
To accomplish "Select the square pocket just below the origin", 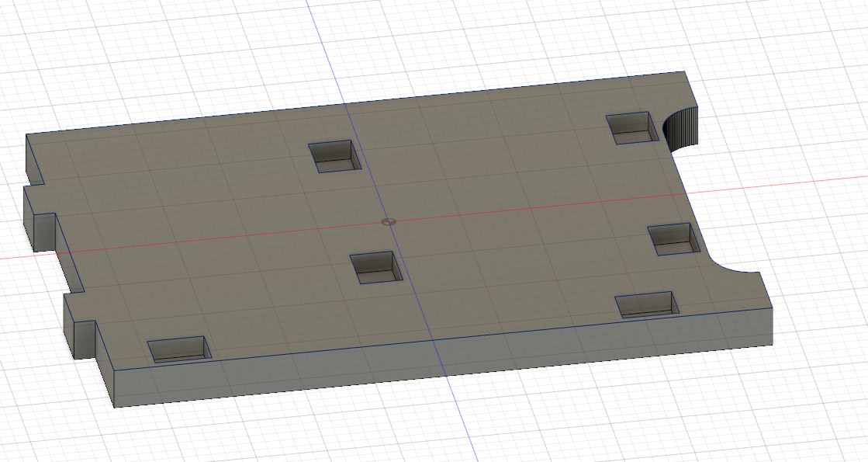I will 376,268.
